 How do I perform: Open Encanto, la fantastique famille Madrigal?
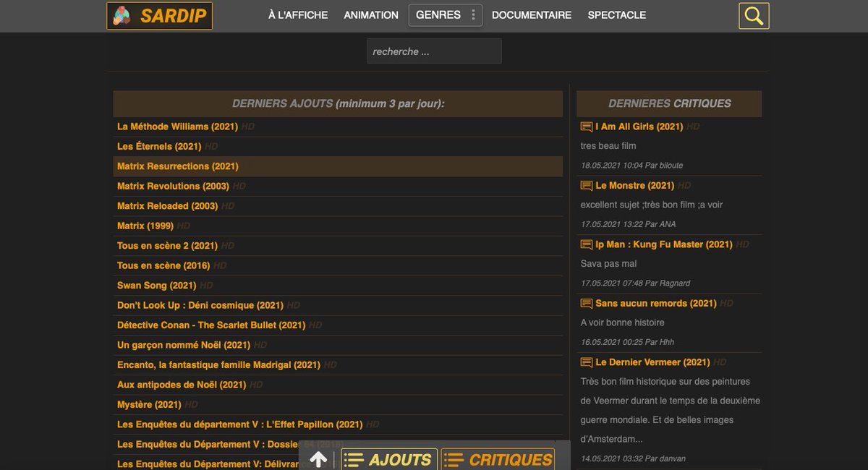click(218, 365)
